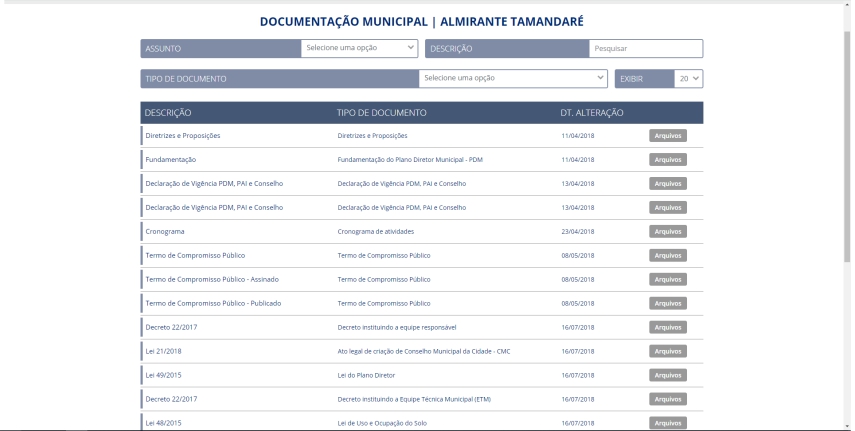
Task: Sort by the Descrição column header
Action: coord(168,113)
